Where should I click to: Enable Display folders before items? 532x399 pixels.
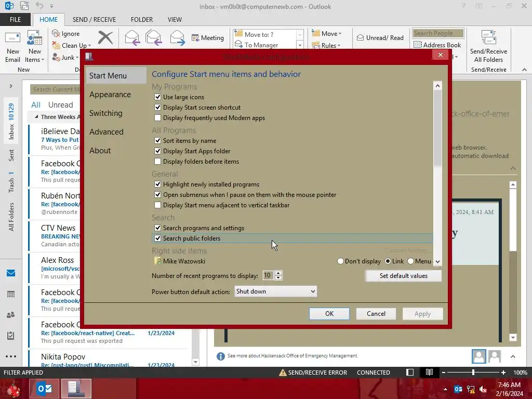tap(157, 161)
